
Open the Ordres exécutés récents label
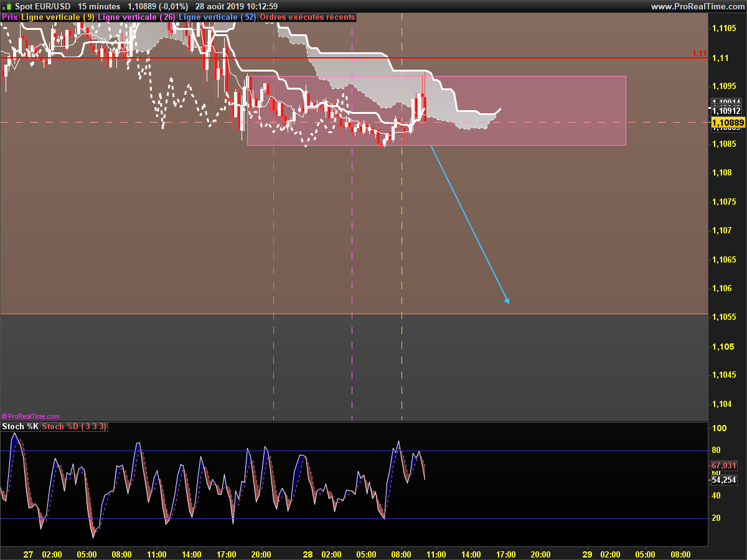pos(307,17)
